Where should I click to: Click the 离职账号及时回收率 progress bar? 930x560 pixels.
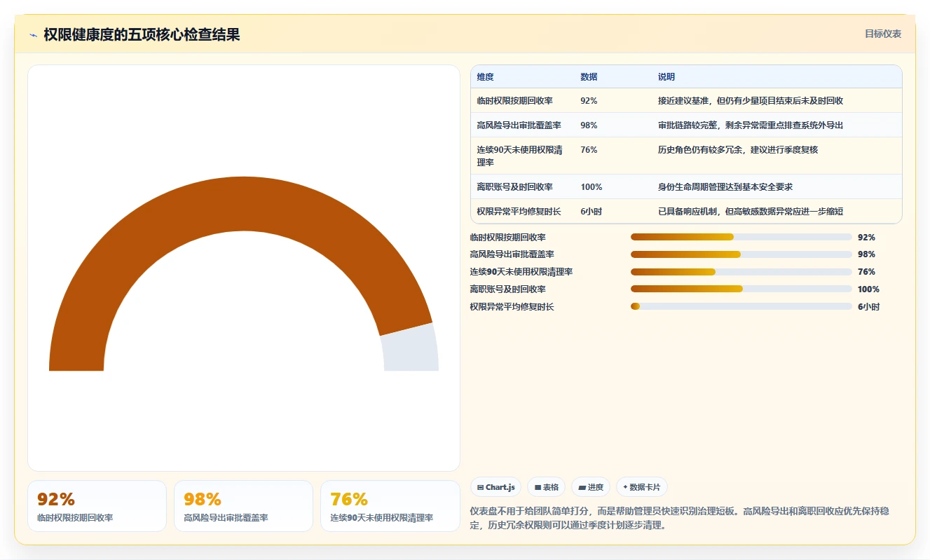(741, 289)
